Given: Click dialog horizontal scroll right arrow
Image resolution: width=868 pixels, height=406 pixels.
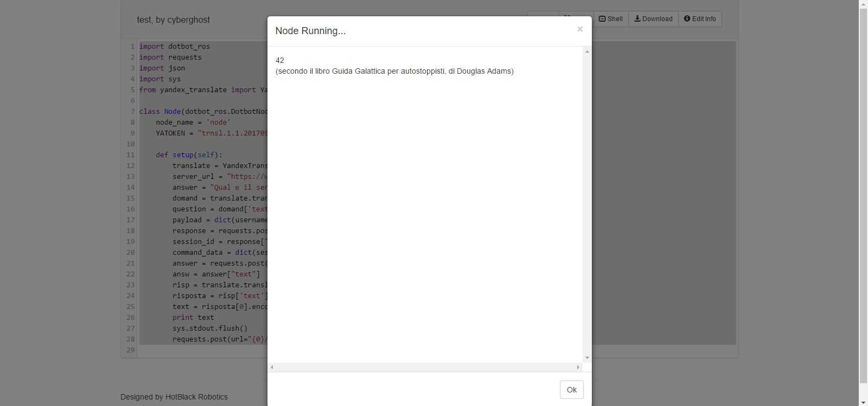Looking at the screenshot, I should [578, 367].
